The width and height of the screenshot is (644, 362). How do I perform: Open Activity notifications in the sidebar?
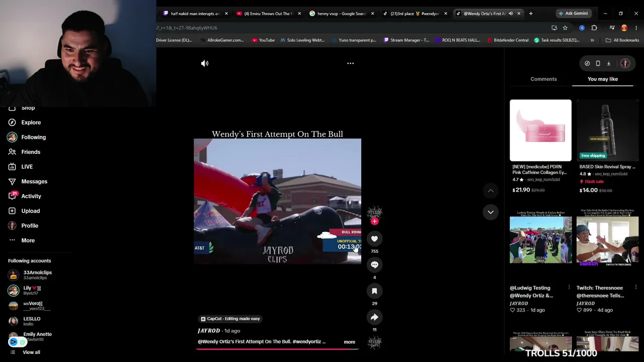coord(31,196)
